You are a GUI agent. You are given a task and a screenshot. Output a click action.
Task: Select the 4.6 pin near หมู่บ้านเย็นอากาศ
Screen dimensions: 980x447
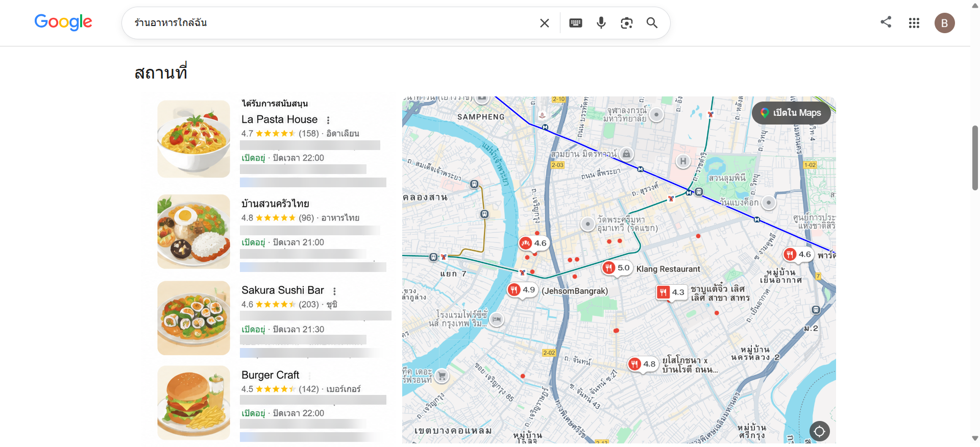(x=798, y=254)
